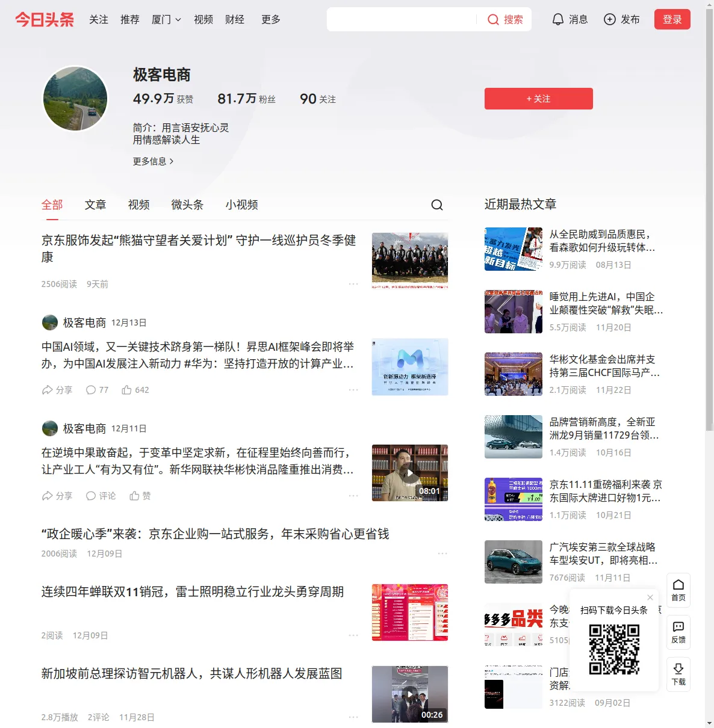
Task: Click the 雷士照明 article red thumbnail
Action: (x=410, y=612)
